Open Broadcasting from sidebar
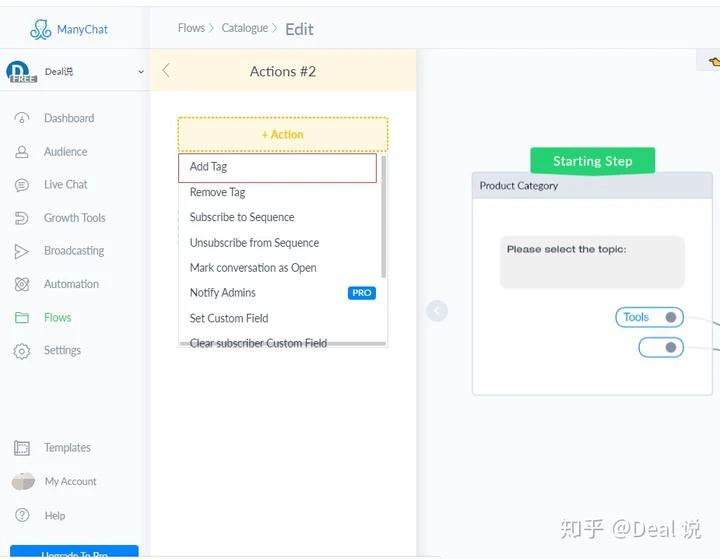The width and height of the screenshot is (720, 559). point(74,251)
